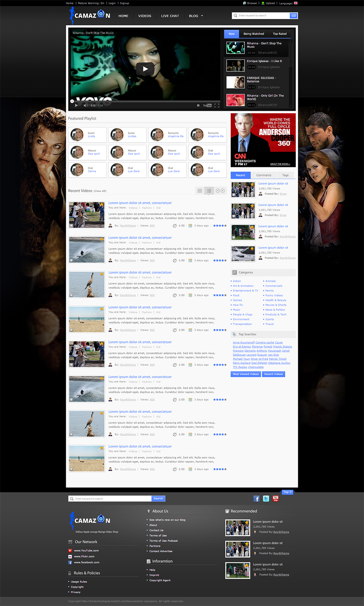Select the Comments tab in the sidebar
Image resolution: width=364 pixels, height=606 pixels.
[264, 175]
